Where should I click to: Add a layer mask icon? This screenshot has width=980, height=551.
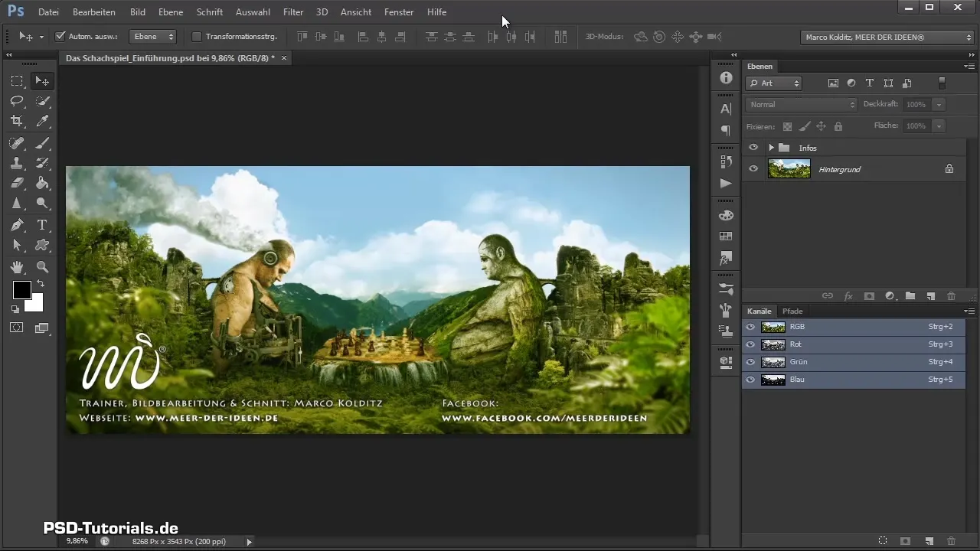[869, 295]
